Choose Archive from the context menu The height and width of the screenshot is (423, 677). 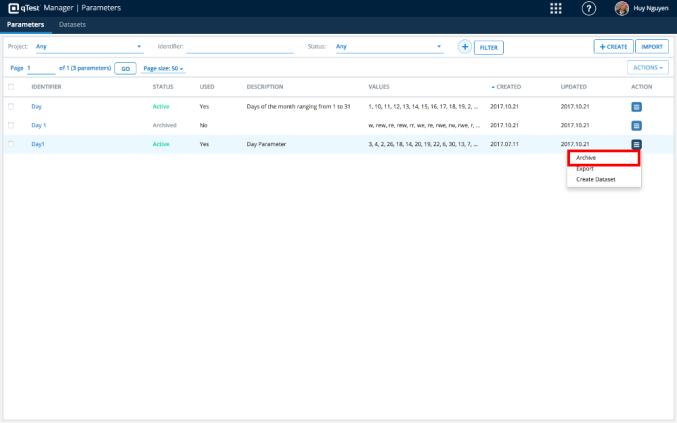coord(603,158)
